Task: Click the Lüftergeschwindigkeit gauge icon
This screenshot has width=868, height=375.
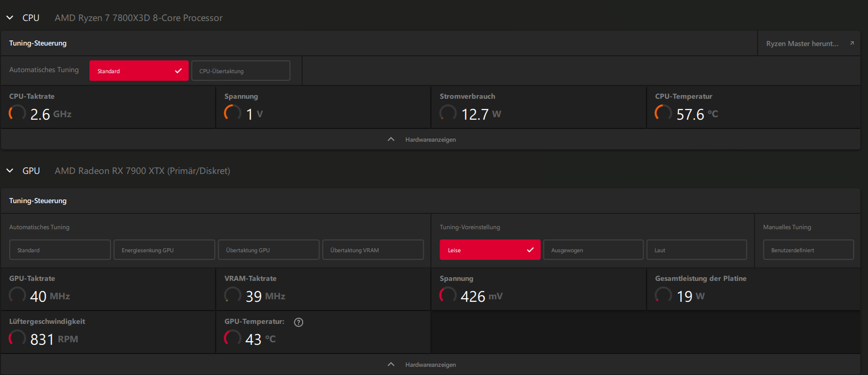Action: pyautogui.click(x=17, y=338)
